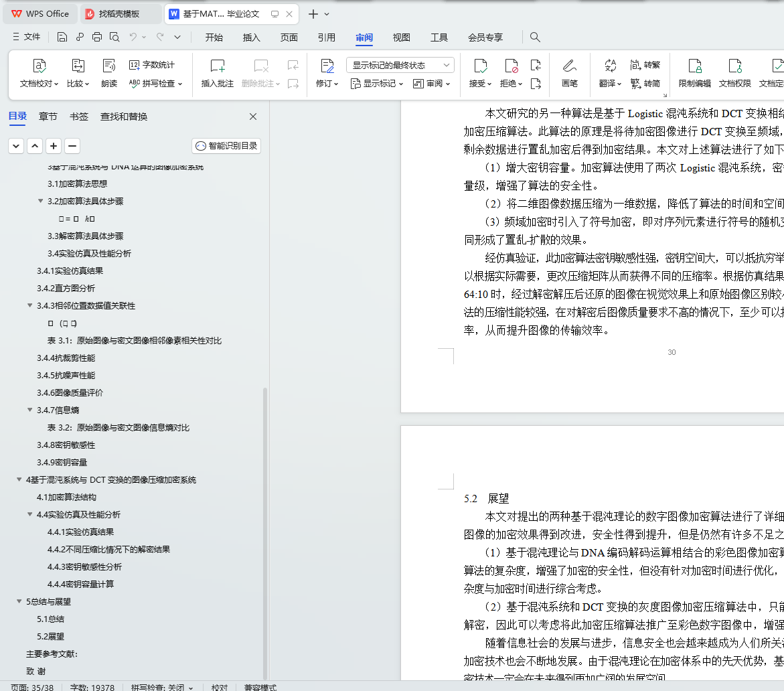Viewport: 784px width, 691px height.
Task: Select the 书签 navigation pane tab
Action: [79, 117]
